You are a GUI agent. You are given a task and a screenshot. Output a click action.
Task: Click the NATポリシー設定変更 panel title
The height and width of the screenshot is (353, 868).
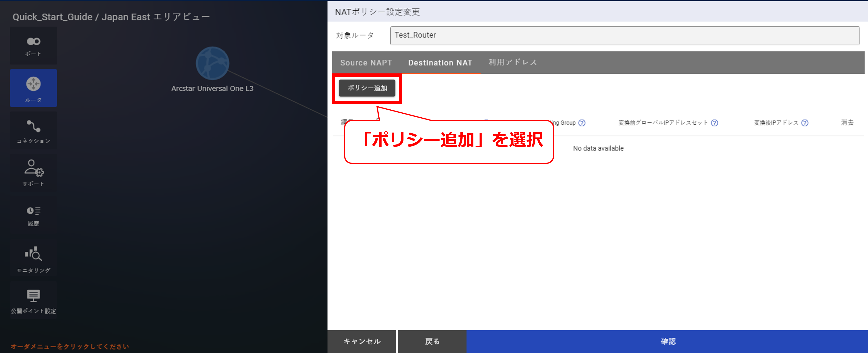click(x=377, y=12)
